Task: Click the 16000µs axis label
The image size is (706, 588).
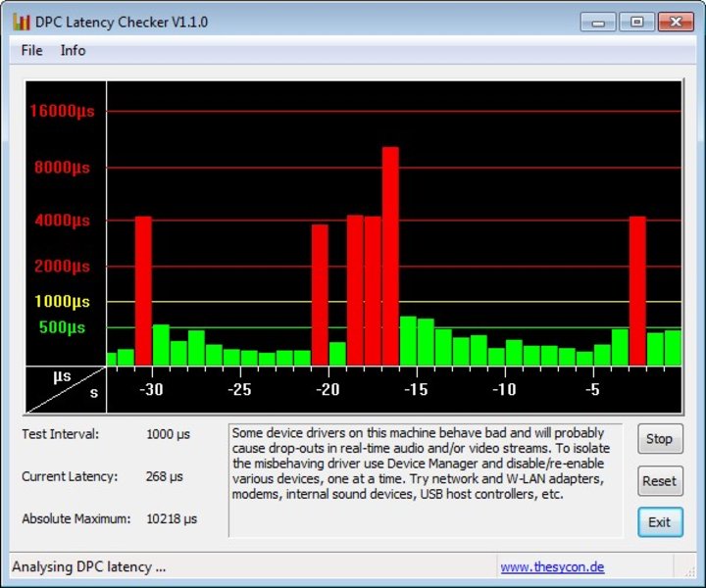Action: click(62, 111)
